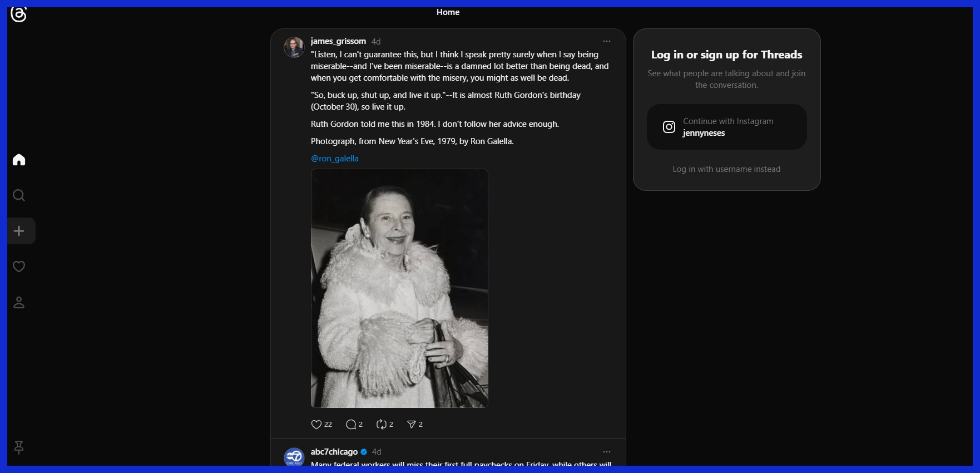
Task: Like the james_grissom post
Action: tap(316, 425)
